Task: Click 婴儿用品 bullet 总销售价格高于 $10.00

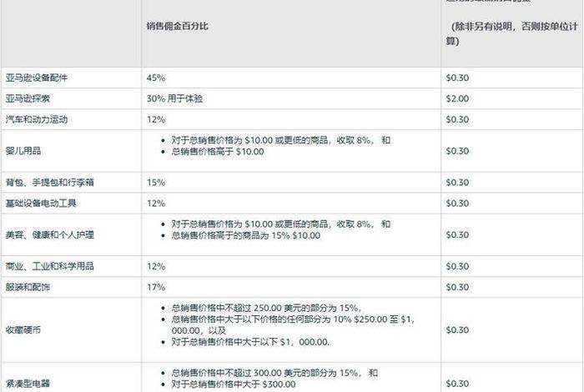Action: point(218,152)
